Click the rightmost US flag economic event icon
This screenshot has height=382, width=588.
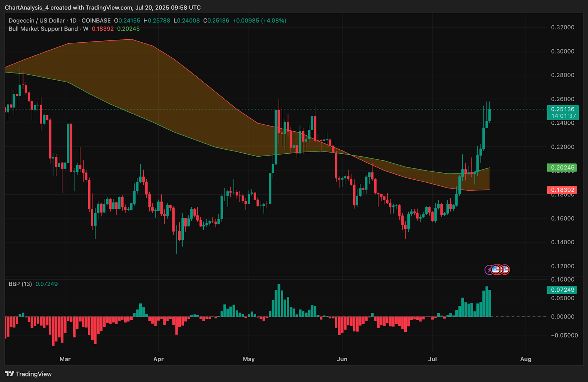click(506, 269)
